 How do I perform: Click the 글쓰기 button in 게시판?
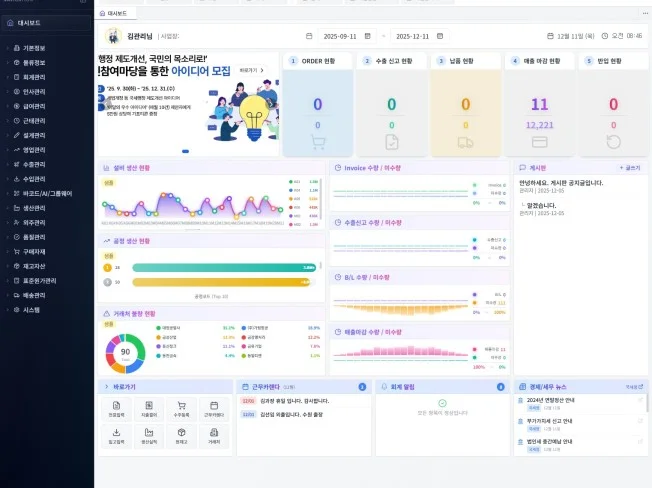coord(630,168)
